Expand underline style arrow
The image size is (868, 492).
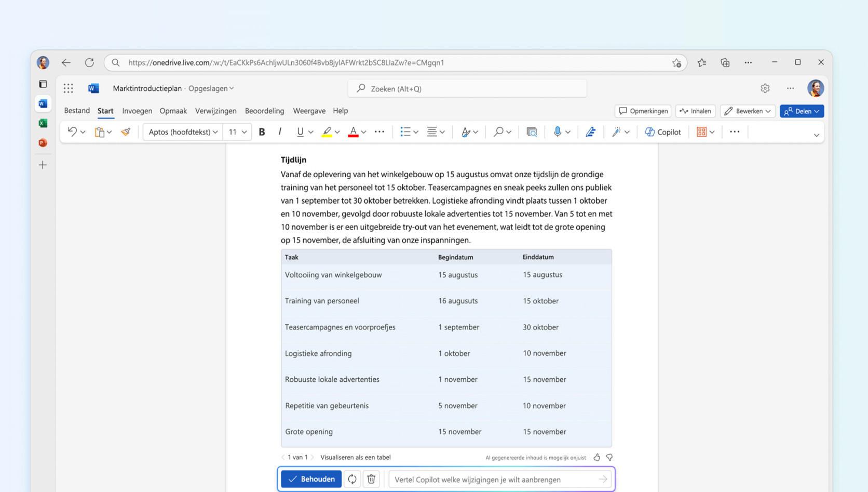coord(311,132)
